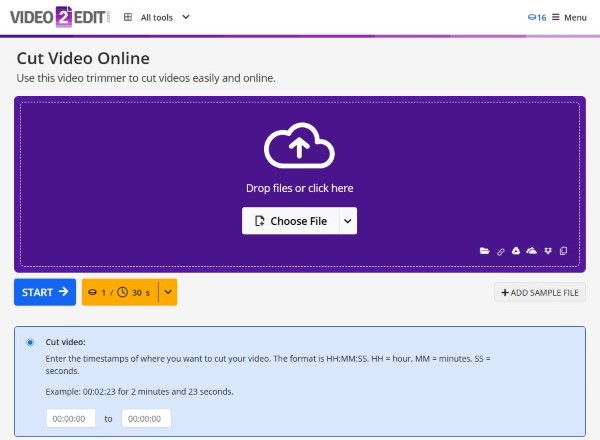Click the Drop files or click here text
Screen dimensions: 600x440
tap(300, 188)
